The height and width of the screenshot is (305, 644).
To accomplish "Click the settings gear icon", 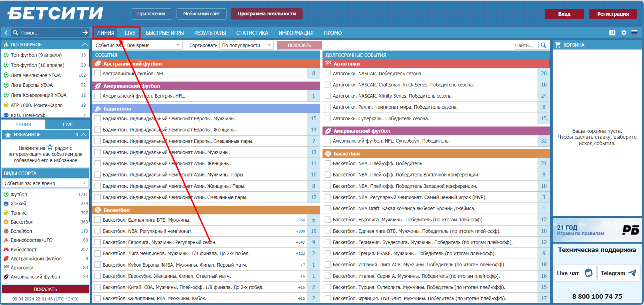I will tap(624, 33).
